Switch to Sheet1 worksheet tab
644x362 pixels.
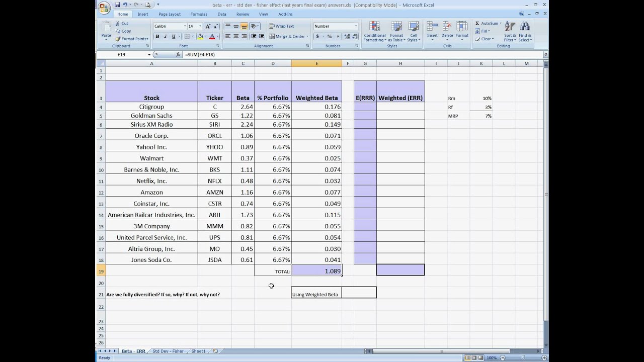point(198,351)
